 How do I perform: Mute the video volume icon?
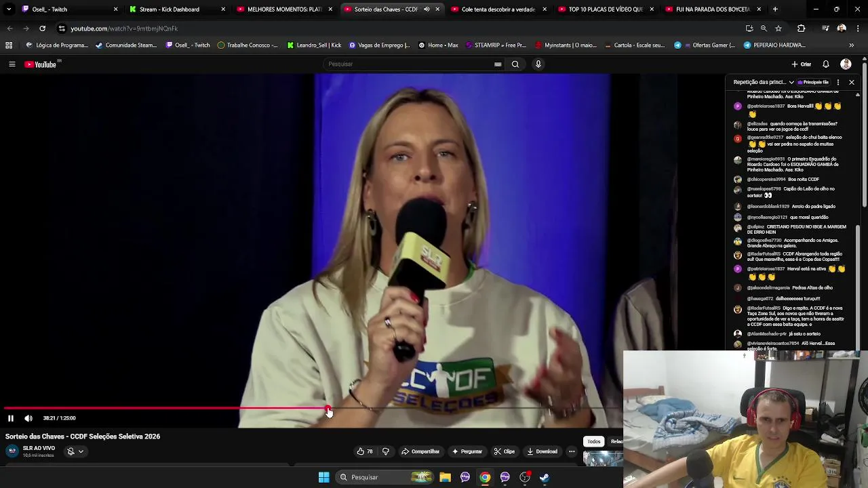point(28,418)
